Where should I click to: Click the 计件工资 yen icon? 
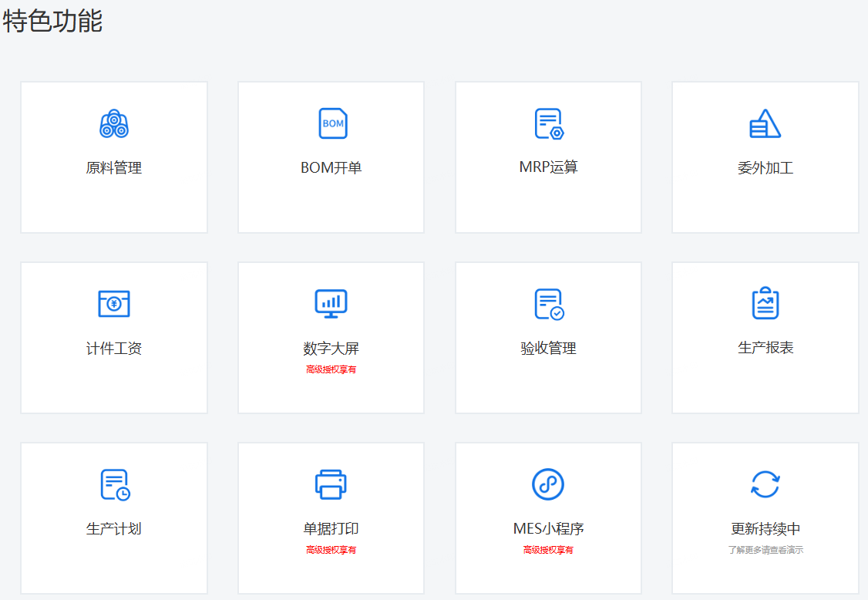coord(114,304)
